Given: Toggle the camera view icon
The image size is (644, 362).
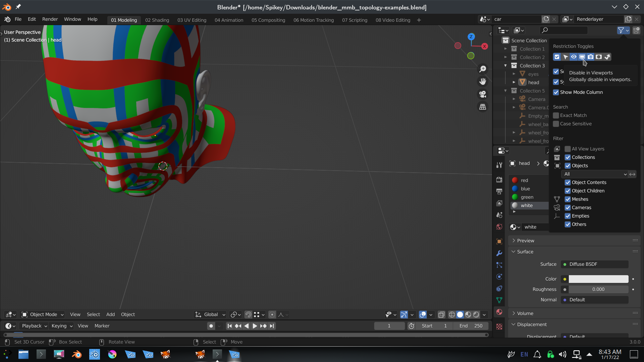Looking at the screenshot, I should (x=483, y=94).
